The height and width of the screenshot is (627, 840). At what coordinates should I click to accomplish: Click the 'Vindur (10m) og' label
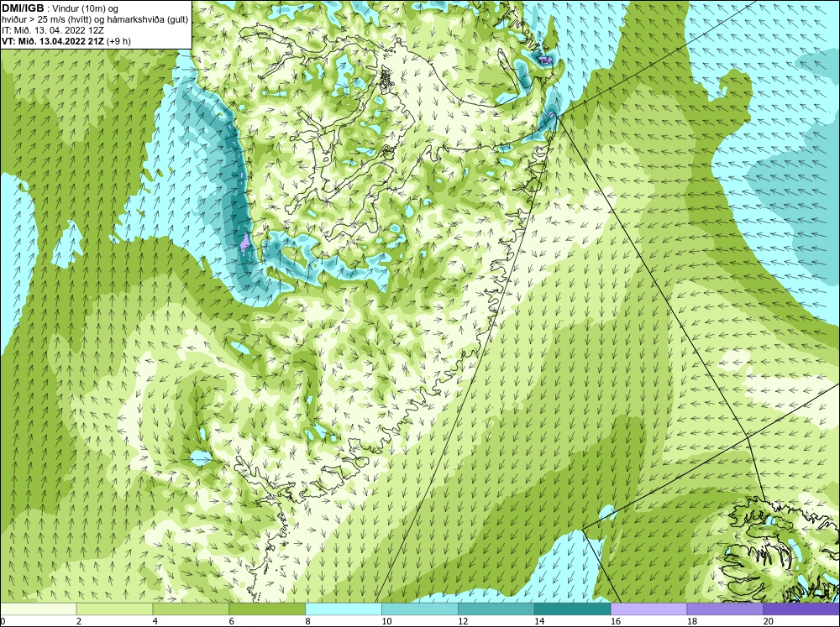pos(87,8)
